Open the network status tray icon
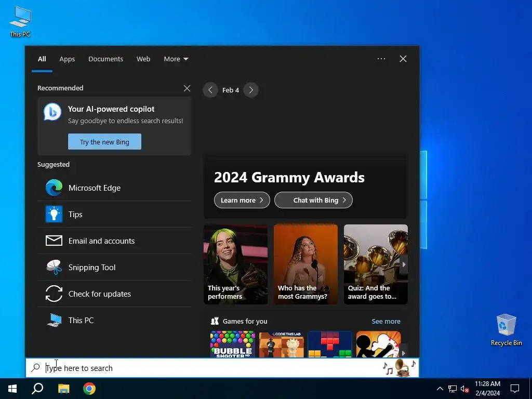Viewport: 532px width, 399px height. pos(453,389)
